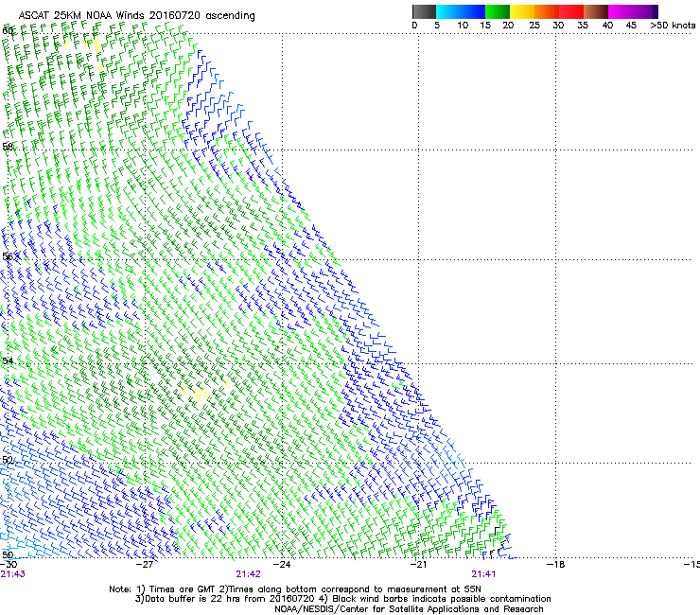Click the note line '3)Data buffer is 22 hrs'
Screen dimensions: 700x615
click(342, 599)
